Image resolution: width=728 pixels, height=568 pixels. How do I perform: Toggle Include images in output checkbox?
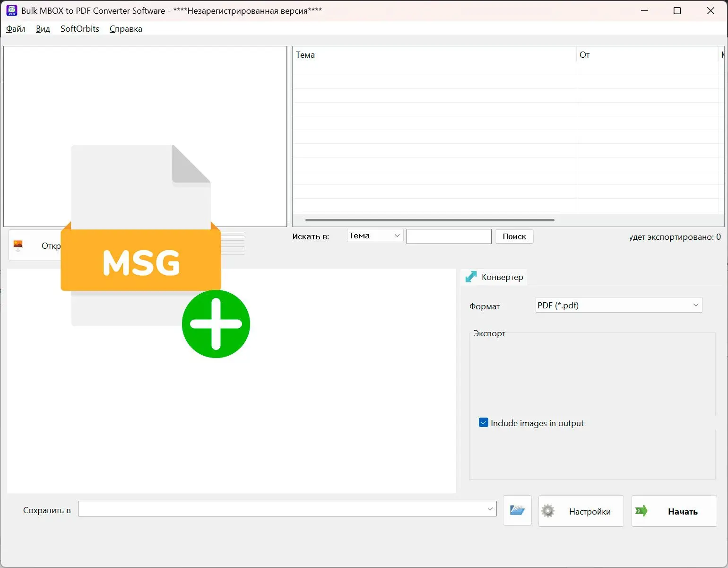(x=484, y=423)
